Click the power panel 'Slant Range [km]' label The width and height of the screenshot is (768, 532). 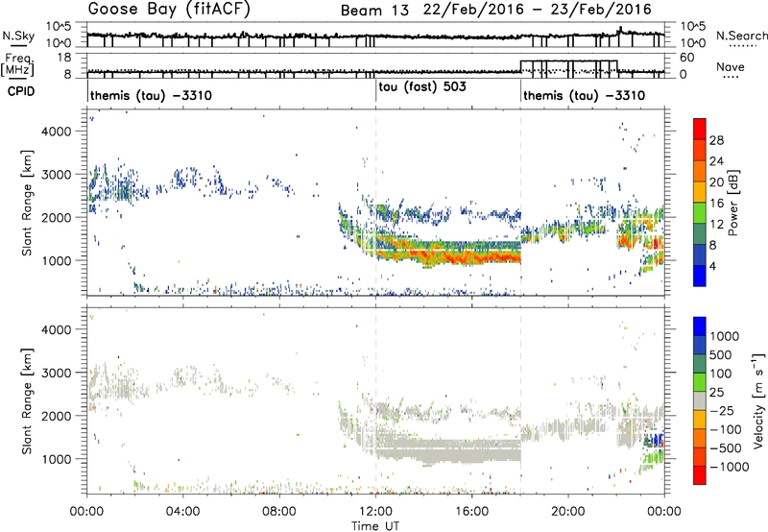click(x=27, y=203)
